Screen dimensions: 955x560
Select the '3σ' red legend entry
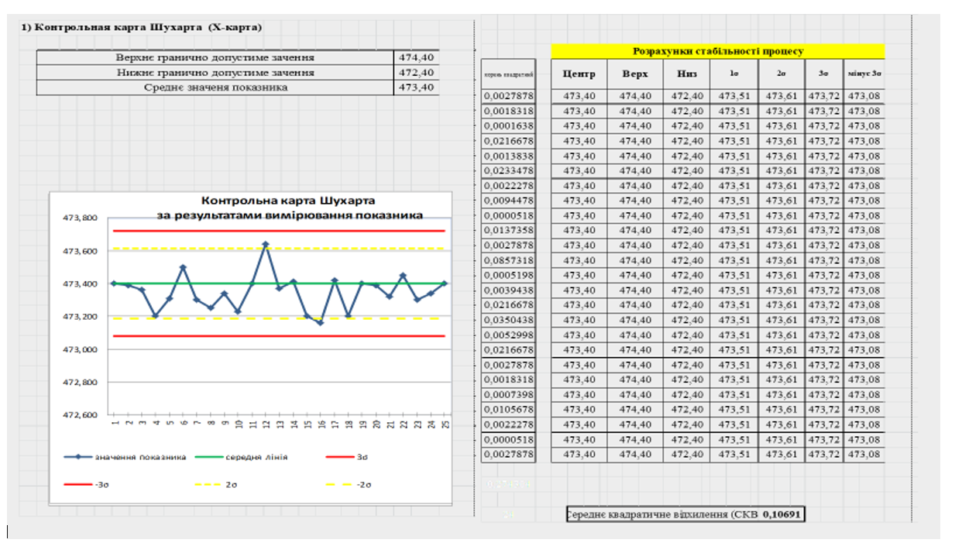click(362, 457)
